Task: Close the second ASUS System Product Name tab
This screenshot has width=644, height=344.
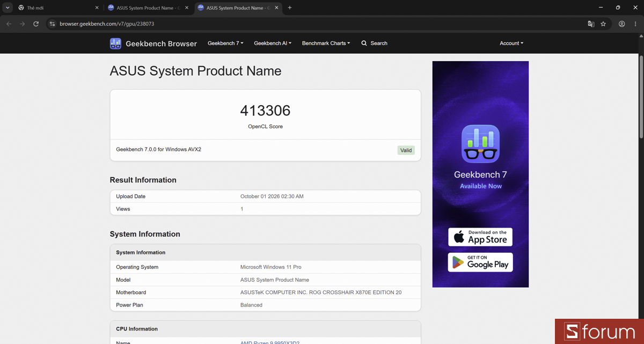Action: 187,8
